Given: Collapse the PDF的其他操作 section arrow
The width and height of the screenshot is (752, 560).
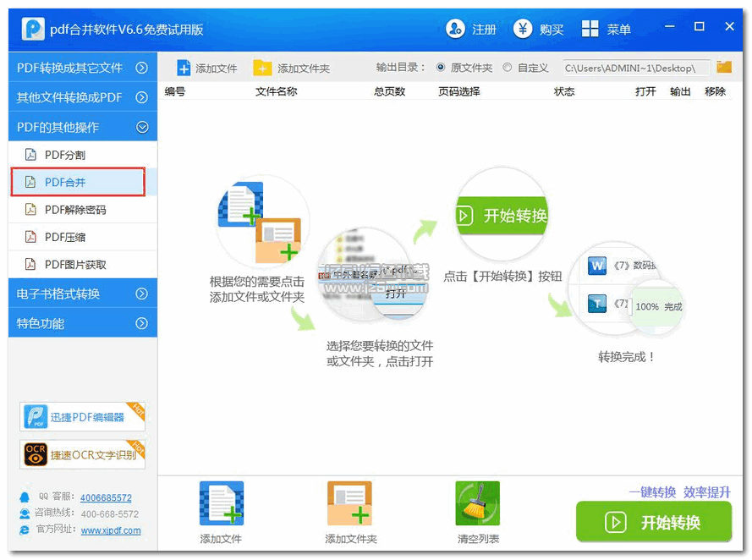Looking at the screenshot, I should click(142, 127).
